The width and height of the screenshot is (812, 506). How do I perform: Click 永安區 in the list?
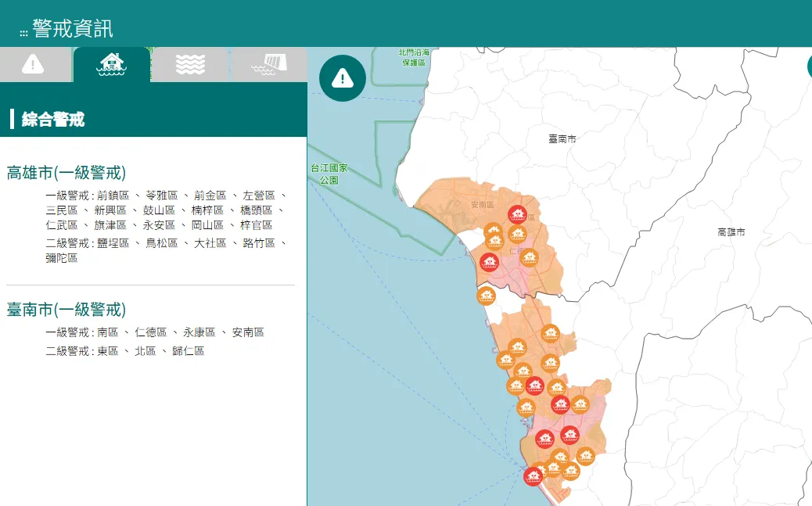coord(159,225)
